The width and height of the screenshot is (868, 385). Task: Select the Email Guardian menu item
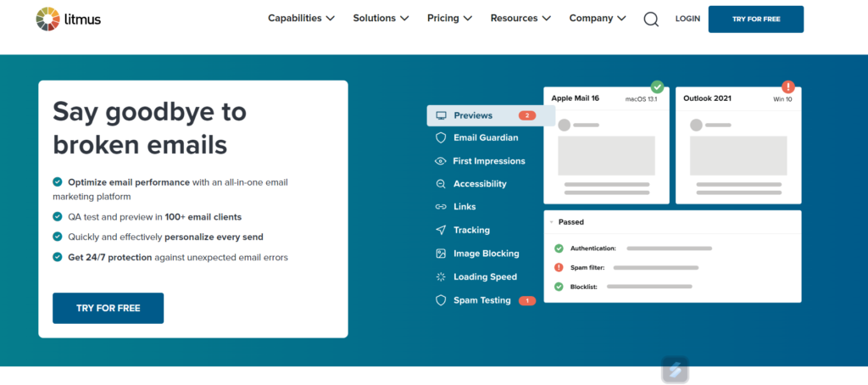point(477,137)
